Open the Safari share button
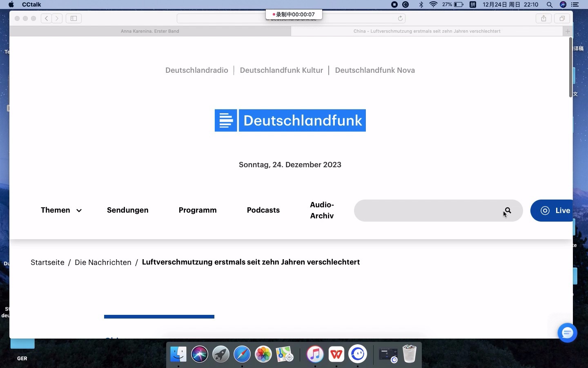 [543, 18]
